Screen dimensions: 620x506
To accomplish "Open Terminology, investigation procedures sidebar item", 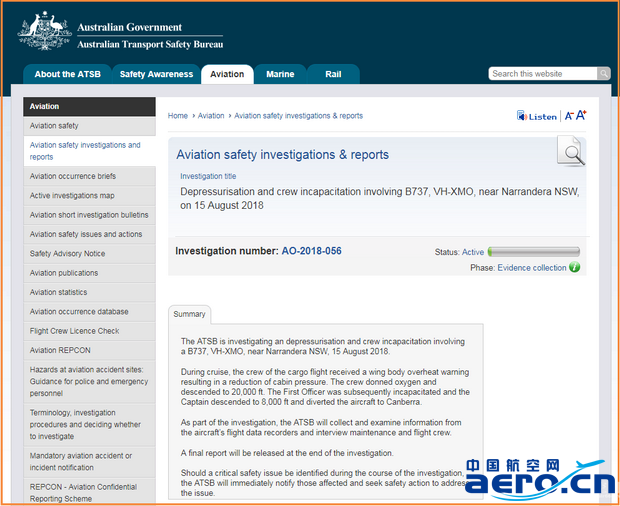I will (89, 425).
